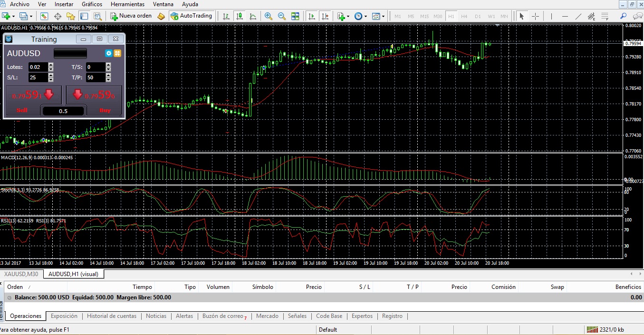Open the Gráficos menu
This screenshot has width=644, height=335.
click(x=92, y=4)
